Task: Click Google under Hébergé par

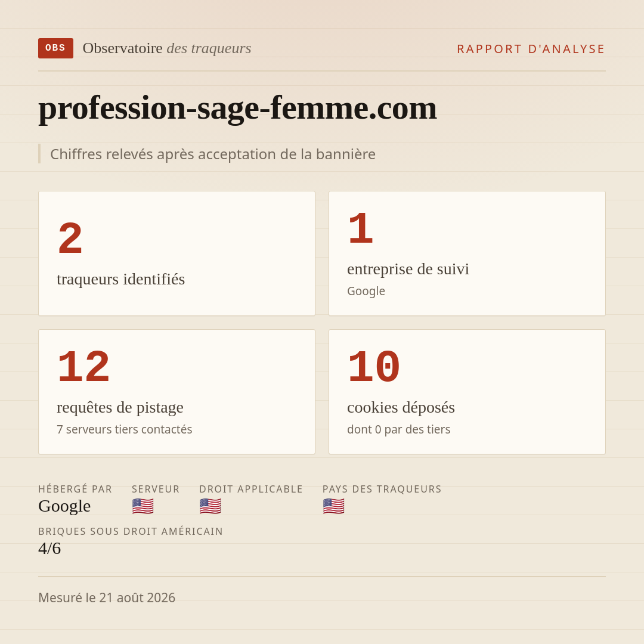Action: point(64,506)
